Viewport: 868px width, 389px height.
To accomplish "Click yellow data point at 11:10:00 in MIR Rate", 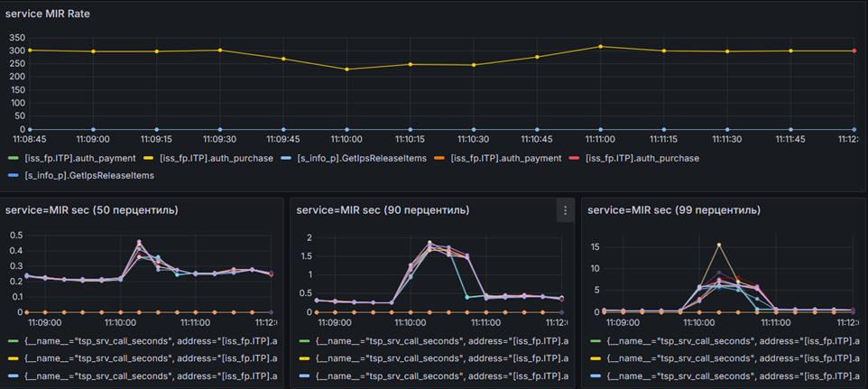I will click(347, 69).
